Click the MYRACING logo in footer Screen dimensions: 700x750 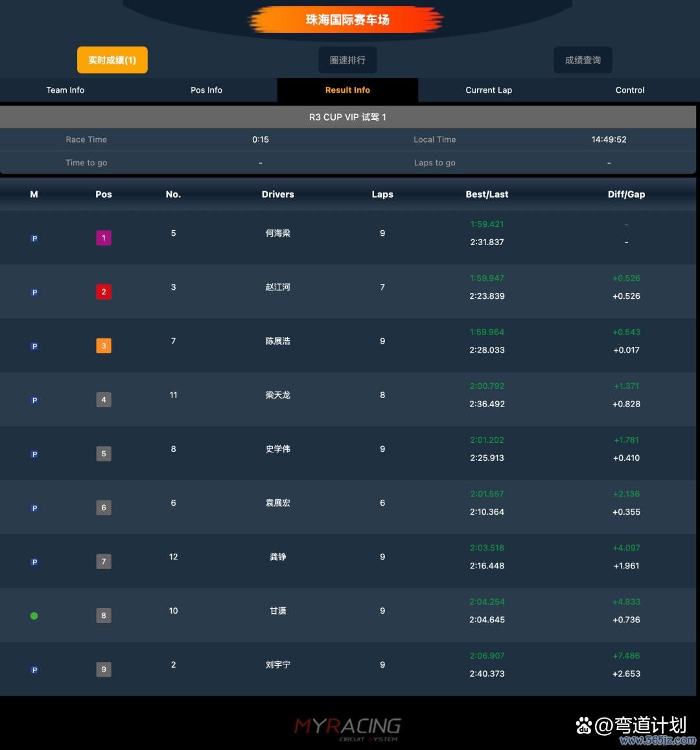(x=347, y=728)
